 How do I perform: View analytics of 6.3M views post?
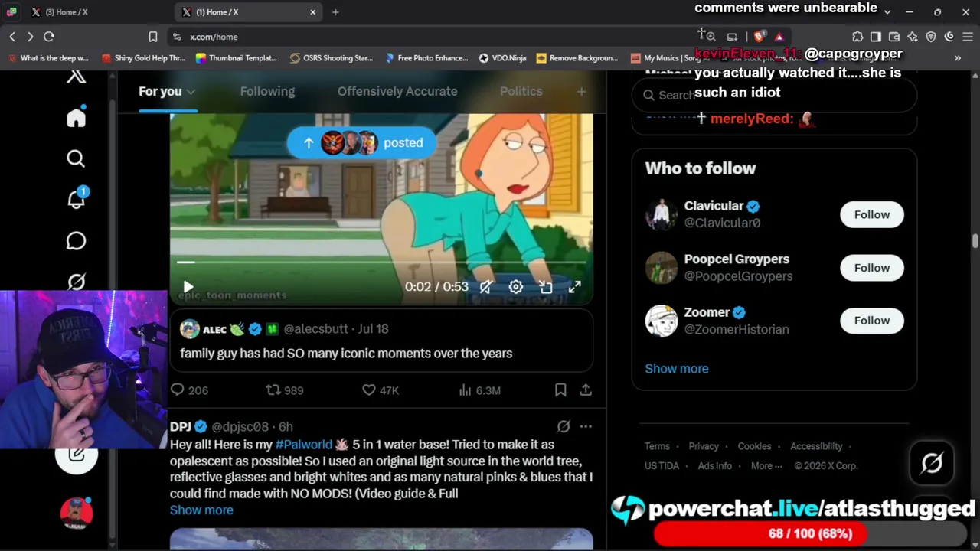tap(479, 390)
